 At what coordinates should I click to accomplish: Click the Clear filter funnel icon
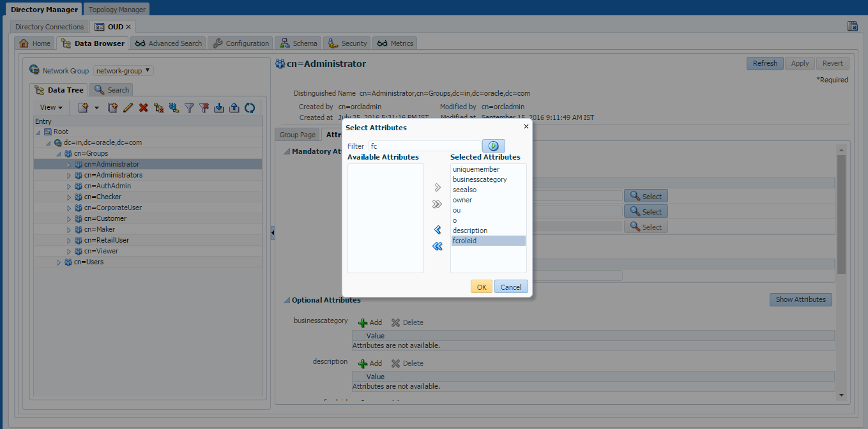pos(204,108)
